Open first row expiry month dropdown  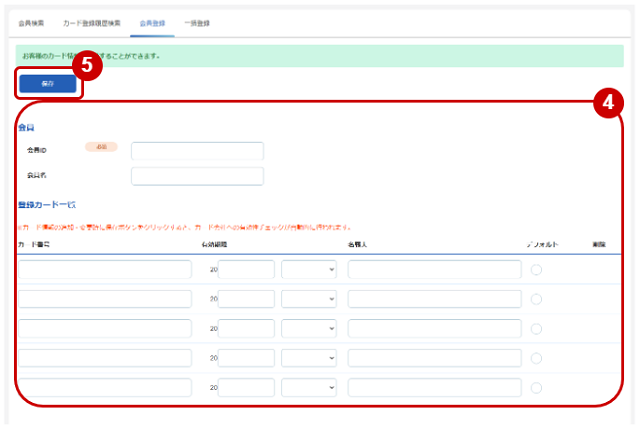pos(309,269)
